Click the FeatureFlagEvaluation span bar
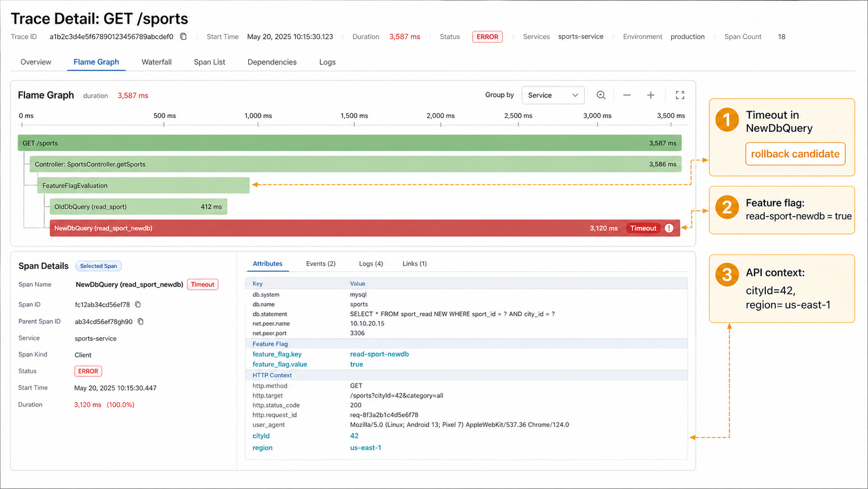 pos(143,186)
